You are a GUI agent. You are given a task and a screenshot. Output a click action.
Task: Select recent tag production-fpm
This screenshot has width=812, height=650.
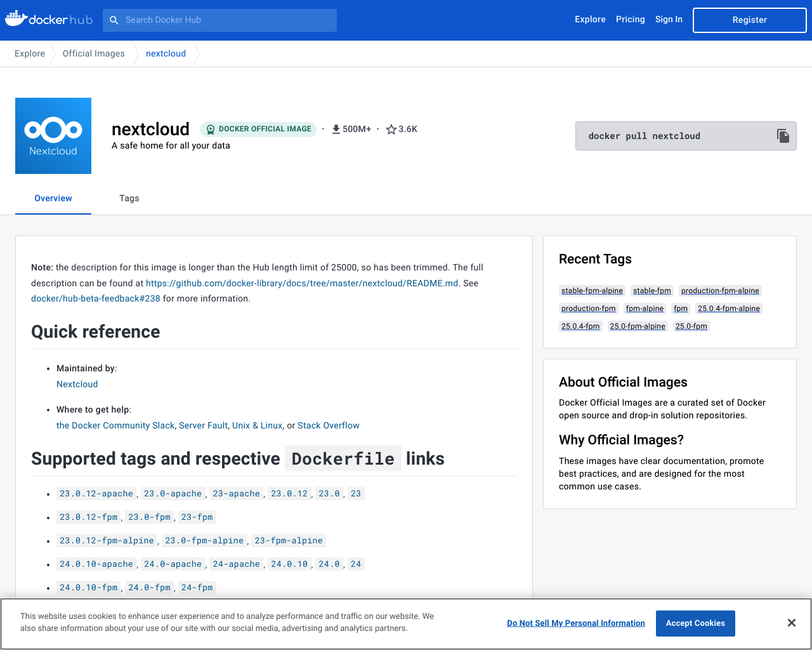pos(588,308)
